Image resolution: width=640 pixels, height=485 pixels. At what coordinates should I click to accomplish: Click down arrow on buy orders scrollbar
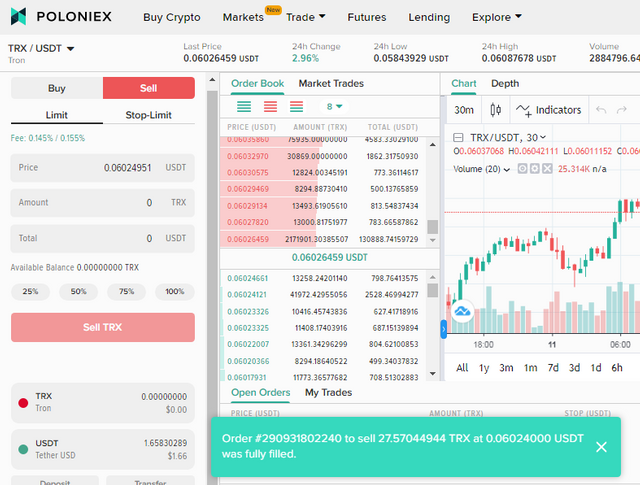433,374
